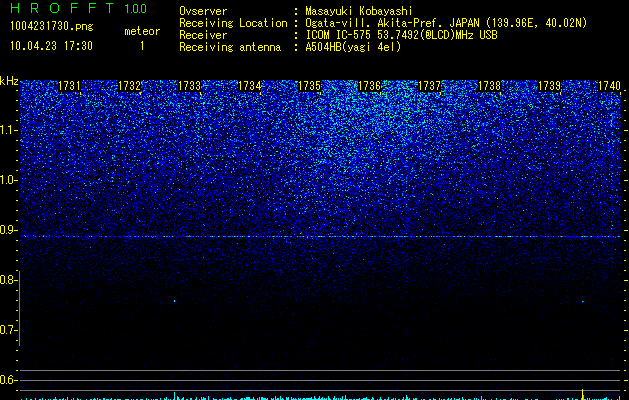Click the filename 1004231730.png

click(x=52, y=27)
